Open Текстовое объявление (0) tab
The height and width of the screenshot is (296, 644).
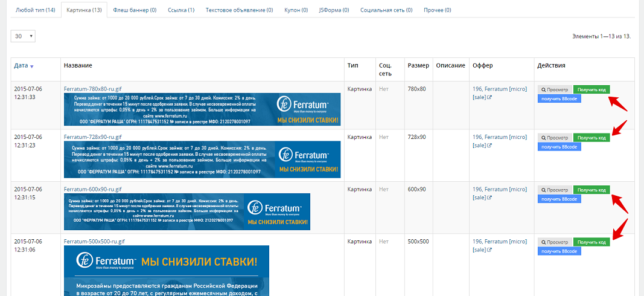tap(240, 10)
